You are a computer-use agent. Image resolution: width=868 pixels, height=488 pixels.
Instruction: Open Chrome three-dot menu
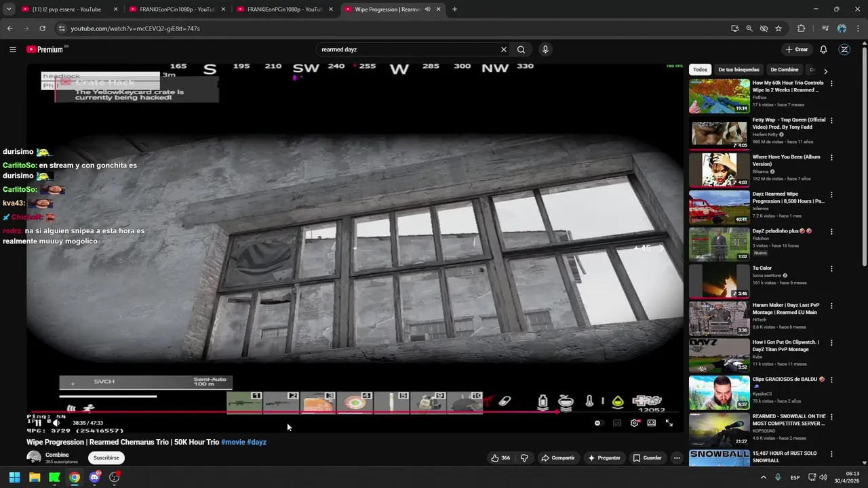tap(858, 28)
